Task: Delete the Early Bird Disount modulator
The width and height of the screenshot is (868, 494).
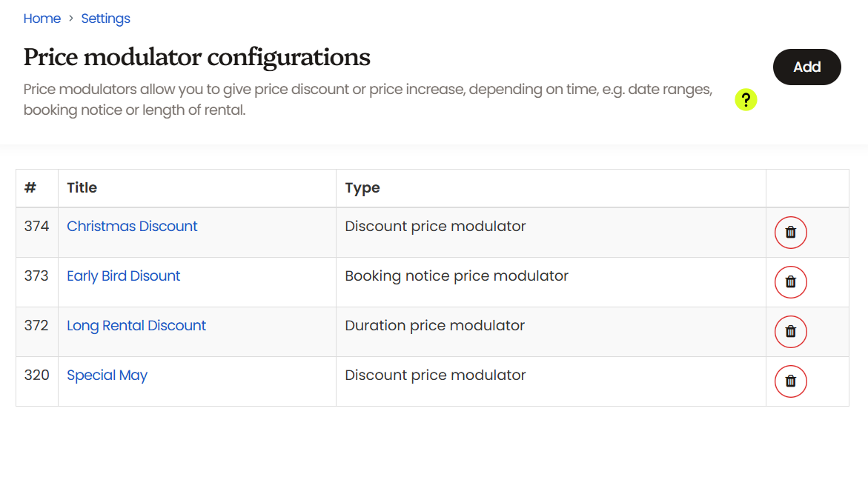Action: pos(790,282)
